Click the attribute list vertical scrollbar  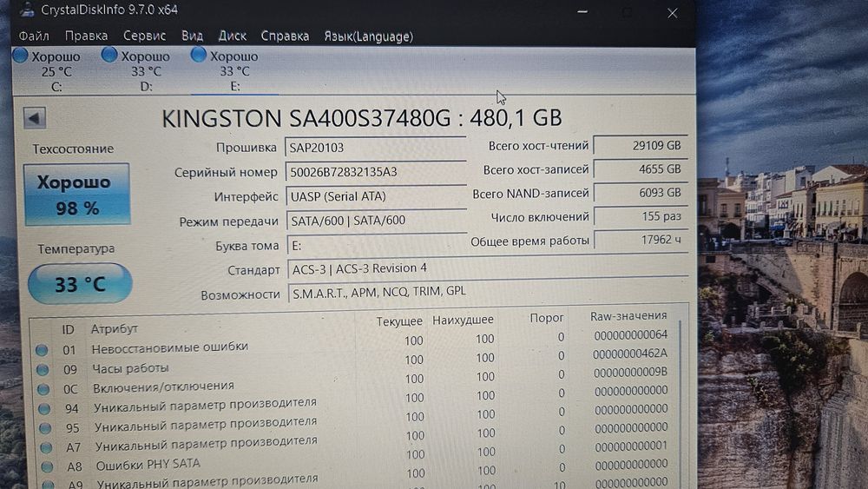click(681, 404)
